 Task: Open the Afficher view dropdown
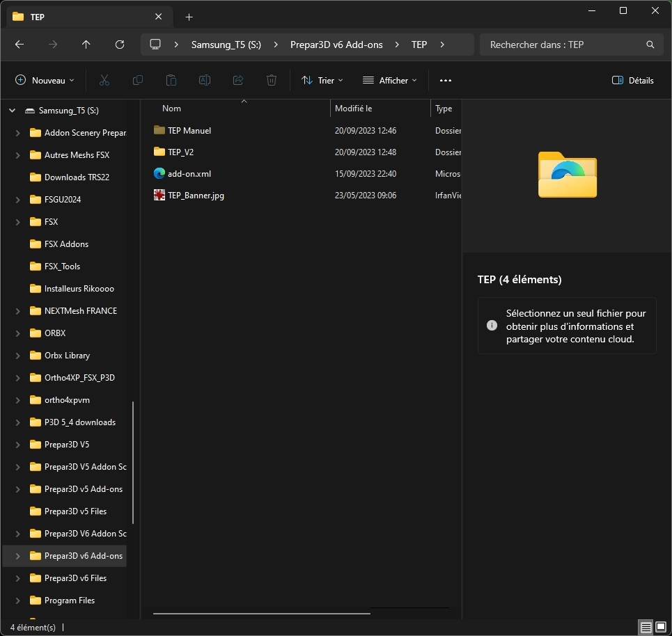point(390,81)
